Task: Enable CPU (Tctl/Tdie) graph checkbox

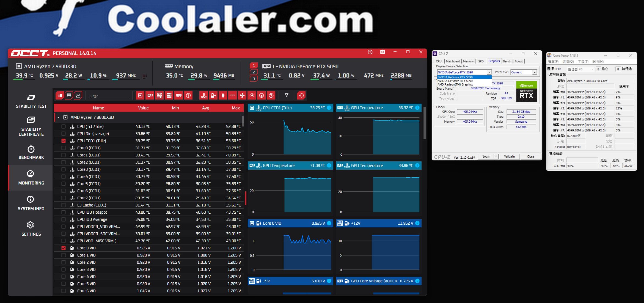Action: (64, 126)
